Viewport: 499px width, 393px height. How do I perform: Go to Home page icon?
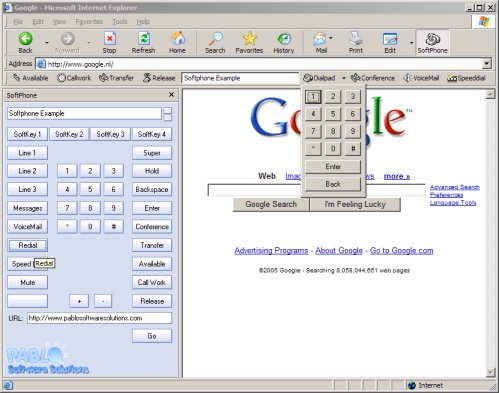[177, 39]
